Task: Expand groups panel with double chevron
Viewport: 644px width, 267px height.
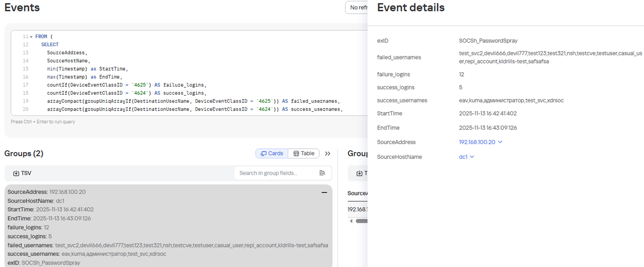Action: [x=328, y=154]
